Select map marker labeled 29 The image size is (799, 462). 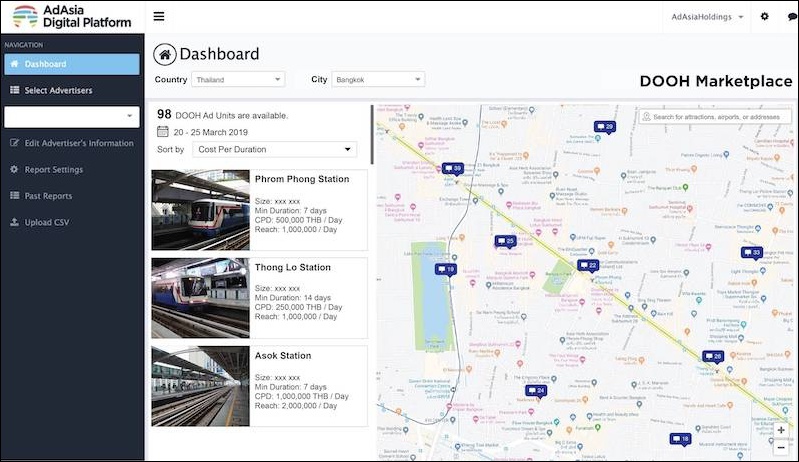tap(604, 127)
